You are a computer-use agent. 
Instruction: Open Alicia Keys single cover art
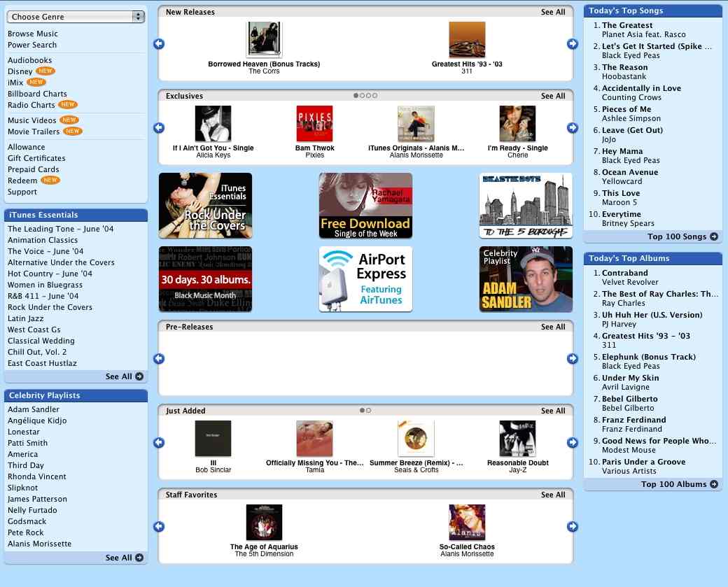coord(213,123)
